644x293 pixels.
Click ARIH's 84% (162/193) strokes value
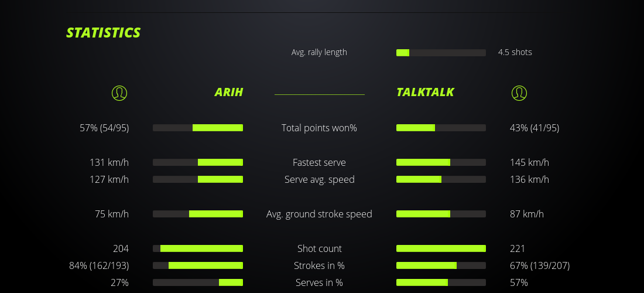(x=99, y=265)
